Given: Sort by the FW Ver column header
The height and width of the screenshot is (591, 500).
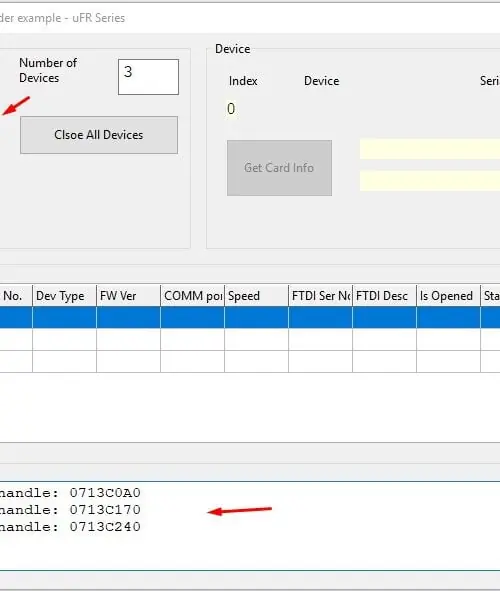Looking at the screenshot, I should [128, 296].
